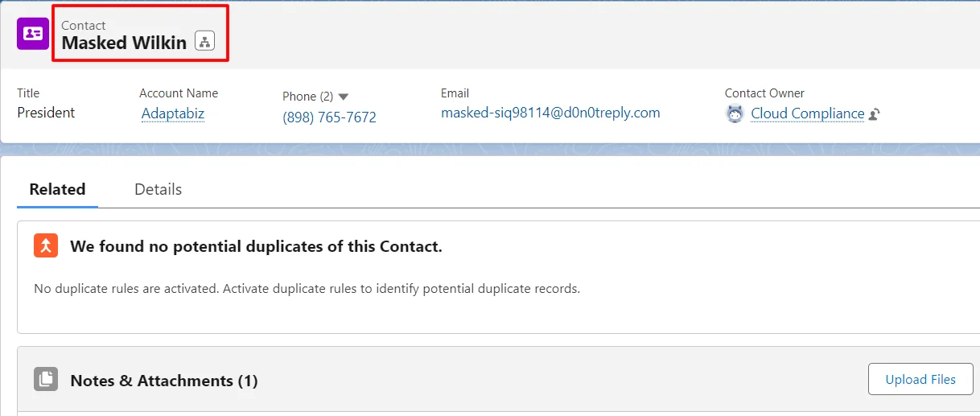Switch to the Related tab

click(x=57, y=189)
